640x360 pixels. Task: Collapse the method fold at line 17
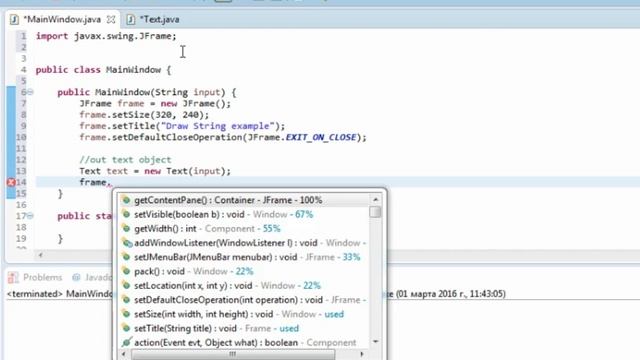pos(30,216)
